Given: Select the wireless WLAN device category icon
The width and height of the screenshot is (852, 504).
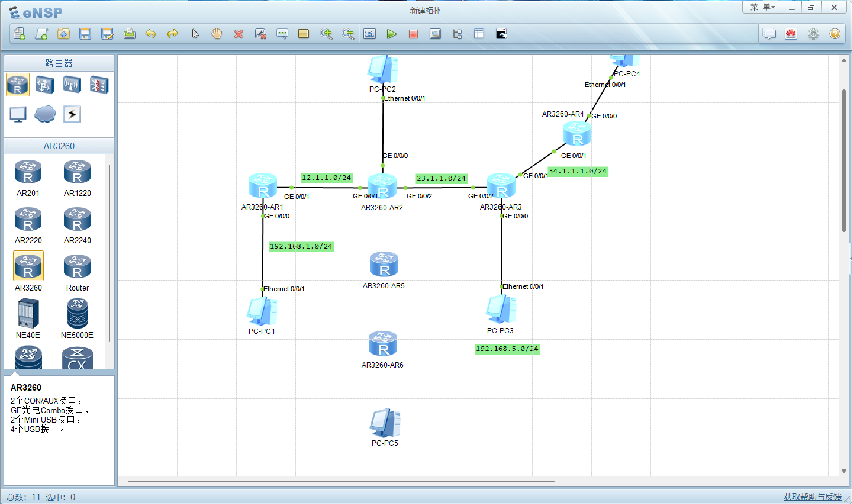Looking at the screenshot, I should [x=72, y=84].
